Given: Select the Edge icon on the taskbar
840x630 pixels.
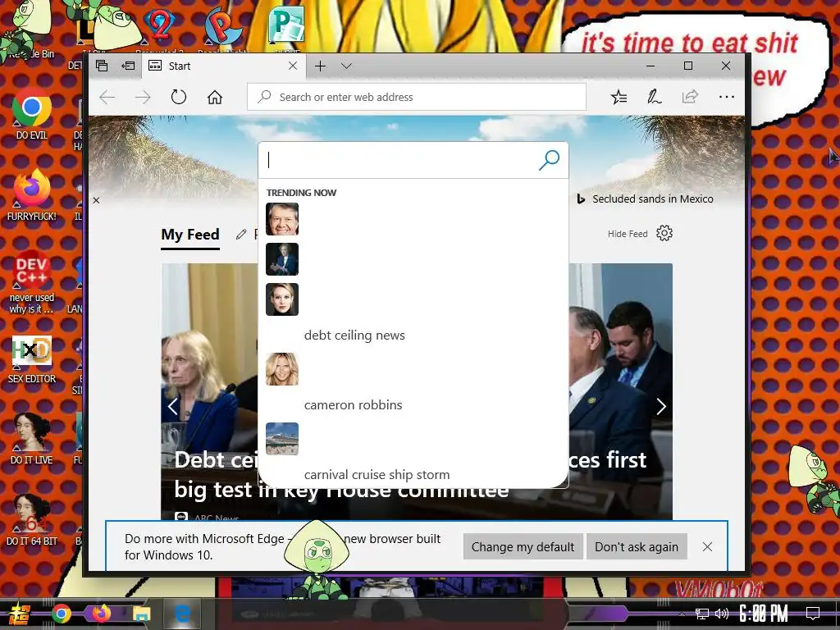Looking at the screenshot, I should pos(182,614).
